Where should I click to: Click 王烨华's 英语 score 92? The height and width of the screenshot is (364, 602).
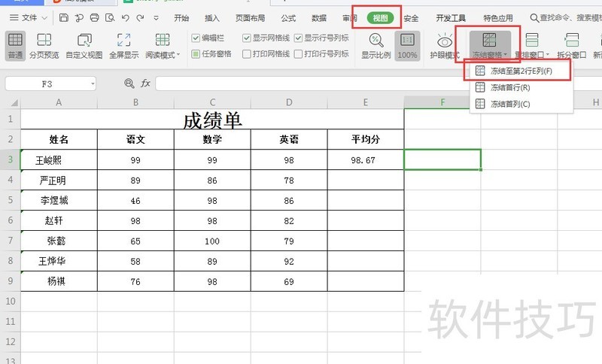tap(289, 261)
